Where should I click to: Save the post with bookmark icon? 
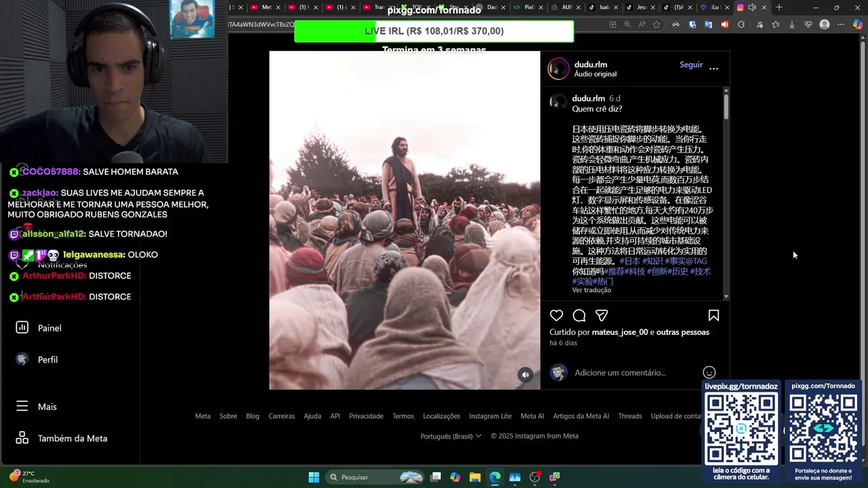(x=713, y=316)
